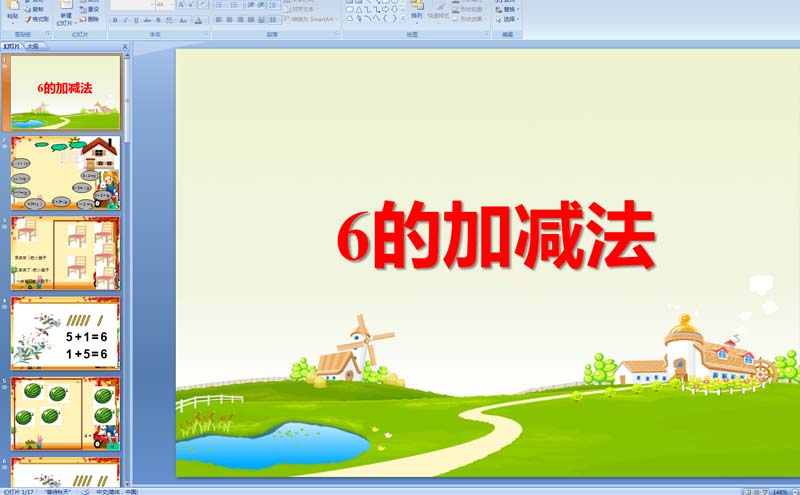Toggle Underline formatting
This screenshot has width=800, height=495.
[136, 20]
